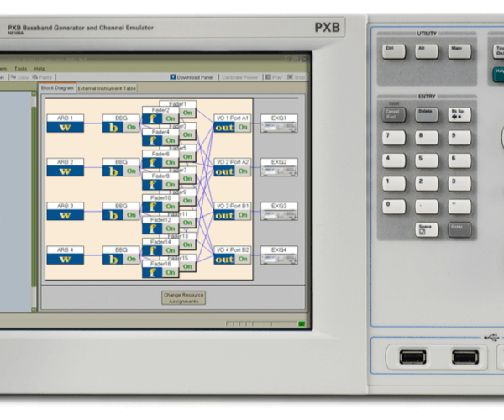This screenshot has width=504, height=420.
Task: Toggle On state of I/O 1 Port A1
Action: (x=243, y=127)
